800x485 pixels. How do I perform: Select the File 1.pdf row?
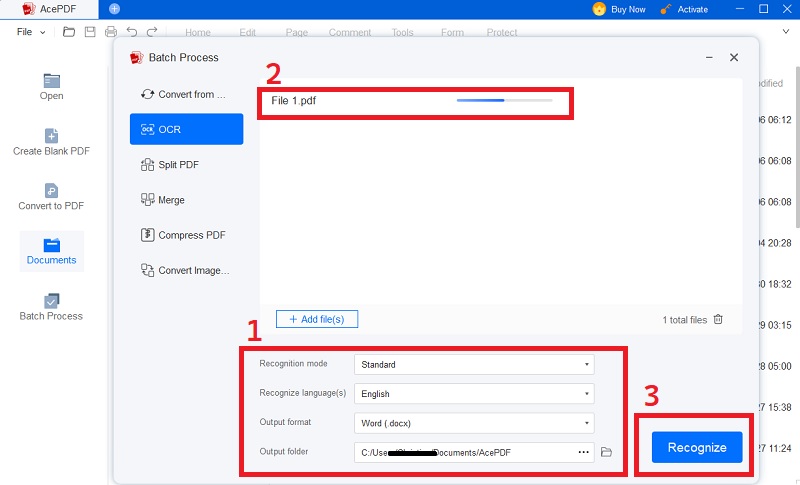[415, 103]
